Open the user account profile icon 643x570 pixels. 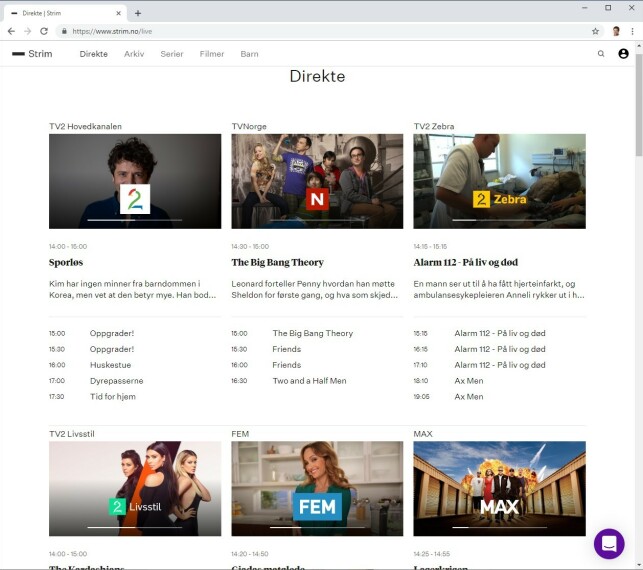(623, 54)
